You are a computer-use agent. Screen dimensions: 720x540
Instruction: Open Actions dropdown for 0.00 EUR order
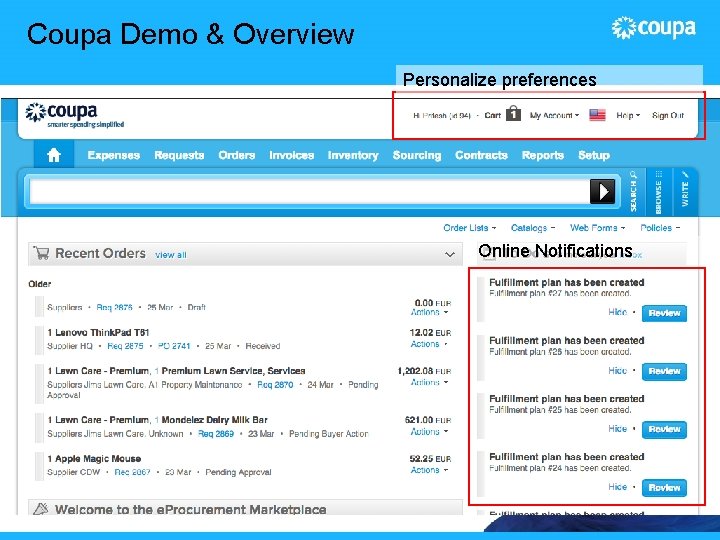click(x=429, y=312)
